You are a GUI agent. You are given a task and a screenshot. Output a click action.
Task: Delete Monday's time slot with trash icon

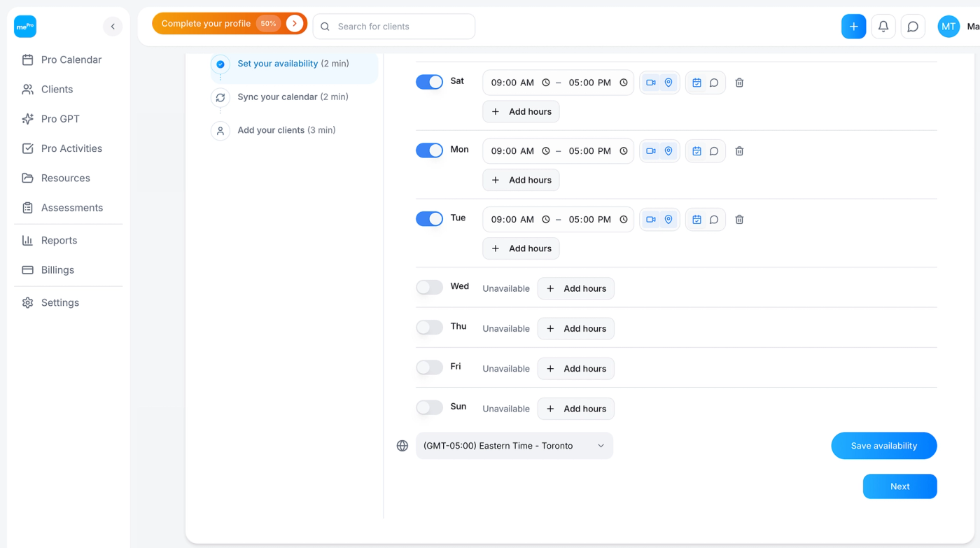click(739, 151)
